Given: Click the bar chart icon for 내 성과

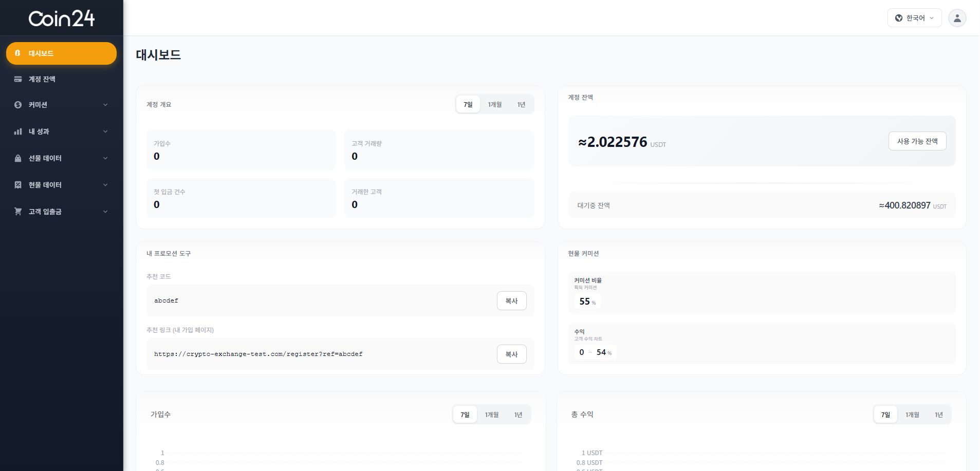Looking at the screenshot, I should 18,131.
